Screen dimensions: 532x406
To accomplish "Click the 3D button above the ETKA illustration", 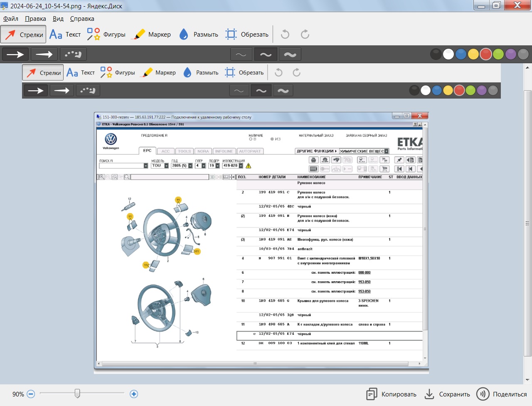I will (x=212, y=177).
